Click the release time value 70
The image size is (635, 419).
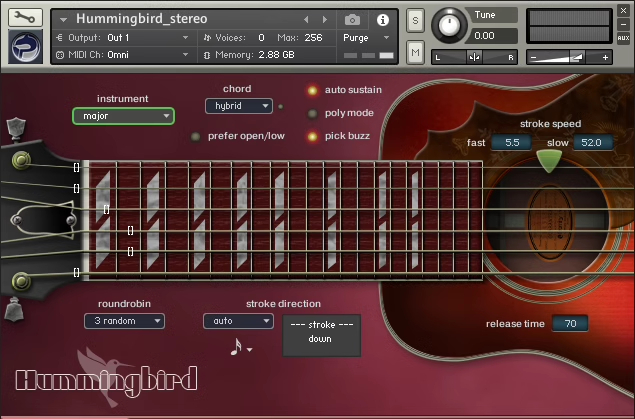point(570,323)
